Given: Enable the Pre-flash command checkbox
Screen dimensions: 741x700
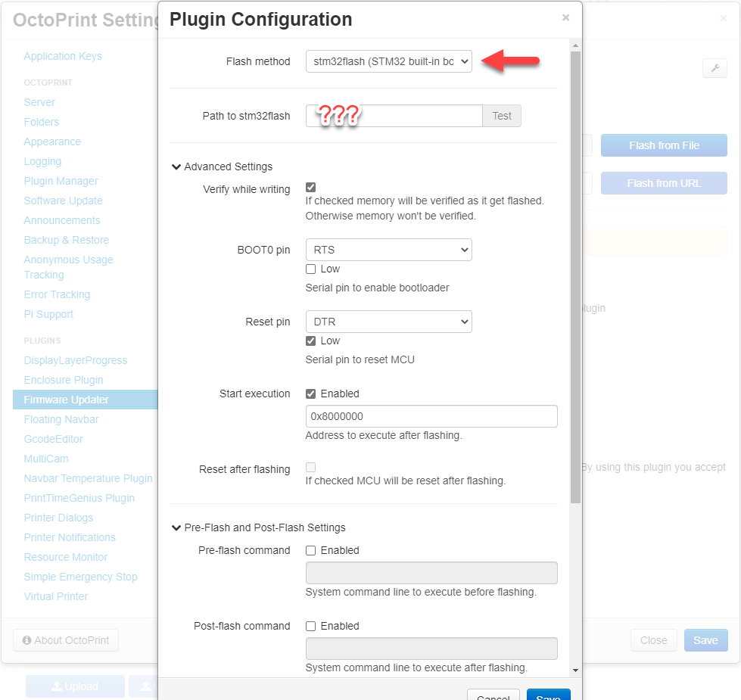Looking at the screenshot, I should (310, 550).
